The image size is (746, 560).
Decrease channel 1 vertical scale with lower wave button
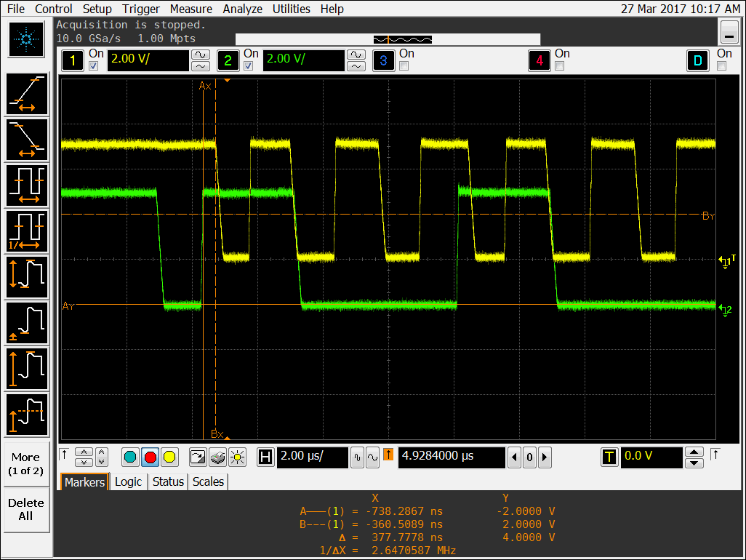coord(201,66)
